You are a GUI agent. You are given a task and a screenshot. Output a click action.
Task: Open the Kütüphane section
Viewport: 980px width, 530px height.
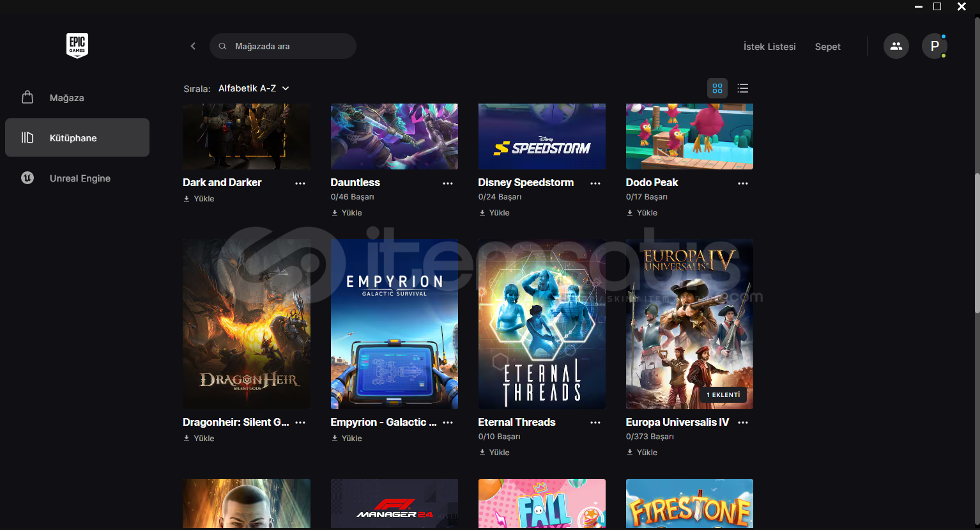(x=77, y=137)
